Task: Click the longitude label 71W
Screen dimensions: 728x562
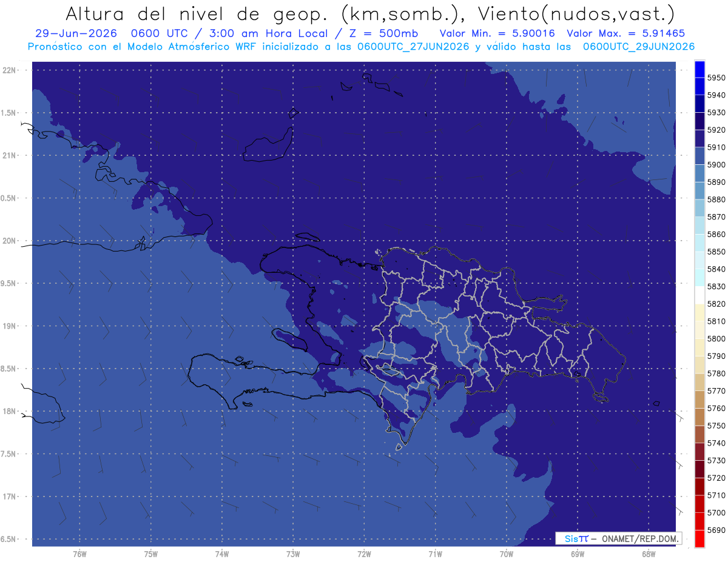Action: click(436, 554)
